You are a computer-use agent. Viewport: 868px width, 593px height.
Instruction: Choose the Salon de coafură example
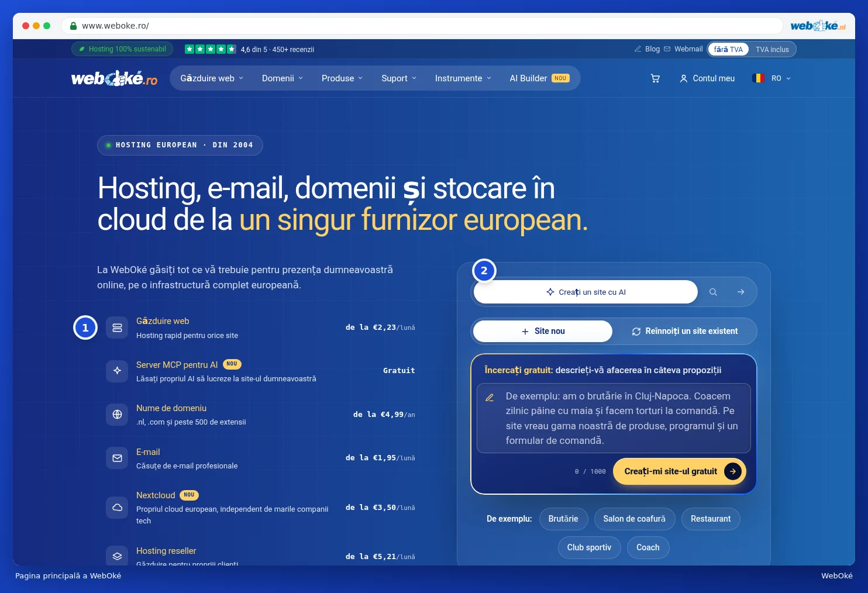(635, 519)
